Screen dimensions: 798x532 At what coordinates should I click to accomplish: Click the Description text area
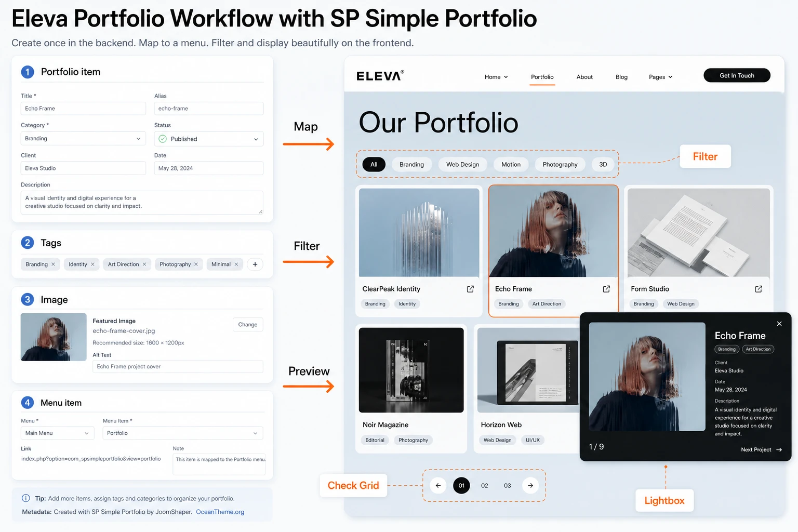142,203
